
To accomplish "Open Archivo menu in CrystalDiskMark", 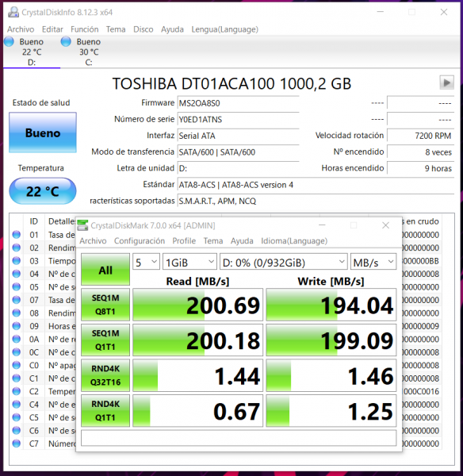I will pyautogui.click(x=93, y=240).
